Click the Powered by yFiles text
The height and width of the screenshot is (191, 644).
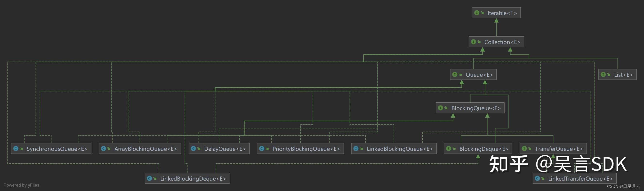point(21,185)
